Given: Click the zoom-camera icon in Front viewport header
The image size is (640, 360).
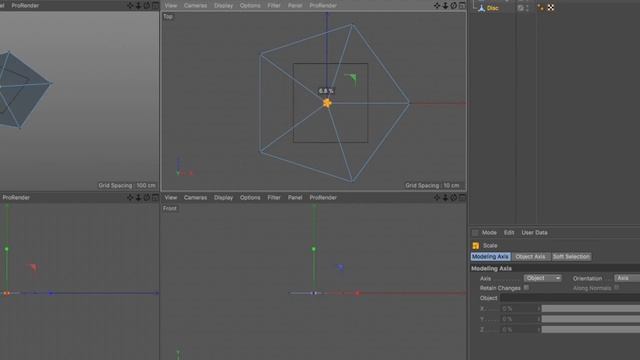Looking at the screenshot, I should coord(445,198).
